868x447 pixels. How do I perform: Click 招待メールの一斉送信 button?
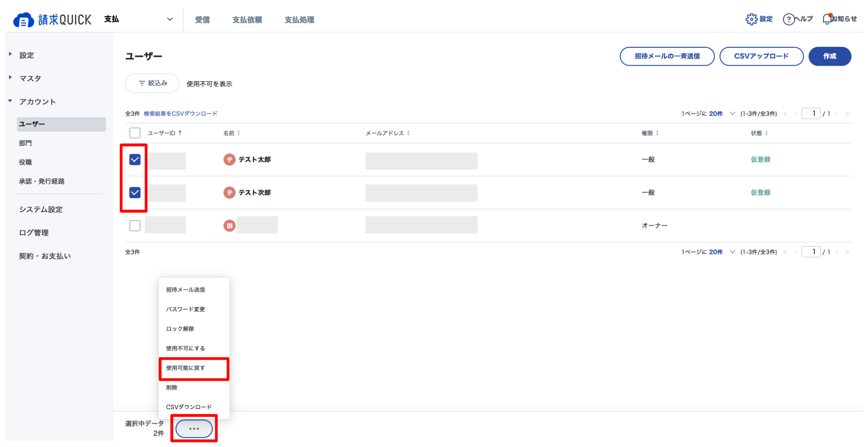point(667,56)
